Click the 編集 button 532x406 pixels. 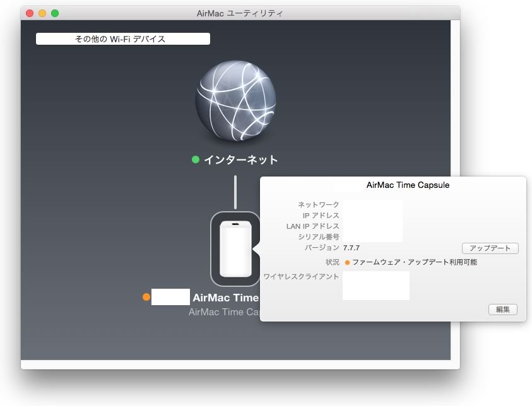(x=502, y=310)
